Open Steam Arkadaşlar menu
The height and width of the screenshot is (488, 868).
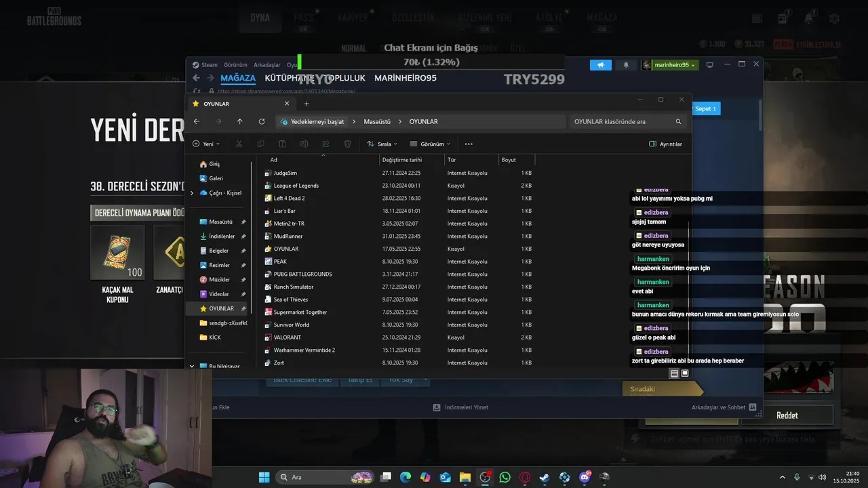tap(267, 65)
